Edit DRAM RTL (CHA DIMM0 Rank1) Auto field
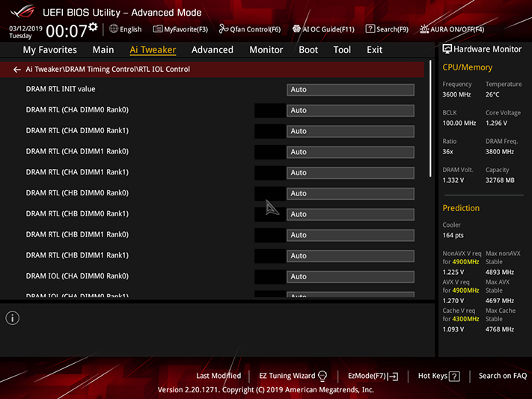 pos(350,131)
